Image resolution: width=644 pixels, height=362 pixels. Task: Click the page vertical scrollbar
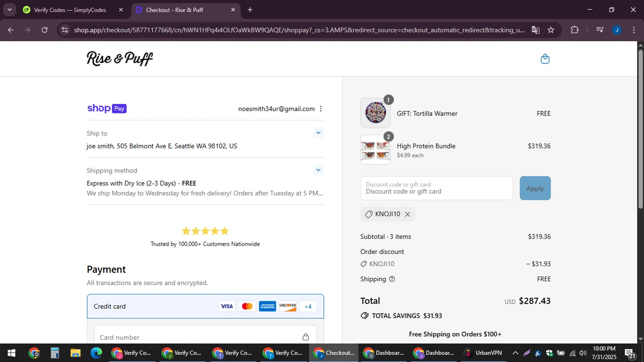click(x=641, y=129)
